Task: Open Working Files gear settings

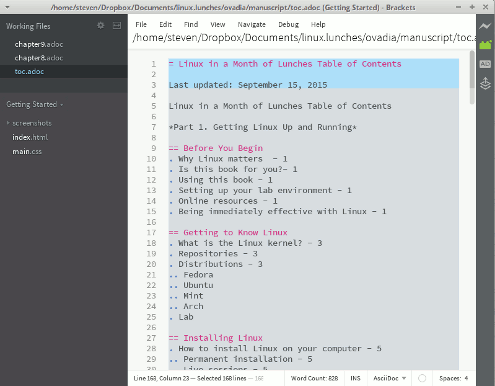Action: pyautogui.click(x=100, y=25)
